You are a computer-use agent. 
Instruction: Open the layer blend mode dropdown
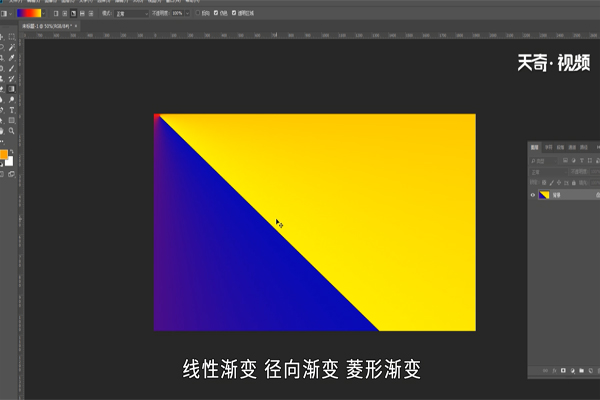pyautogui.click(x=548, y=172)
